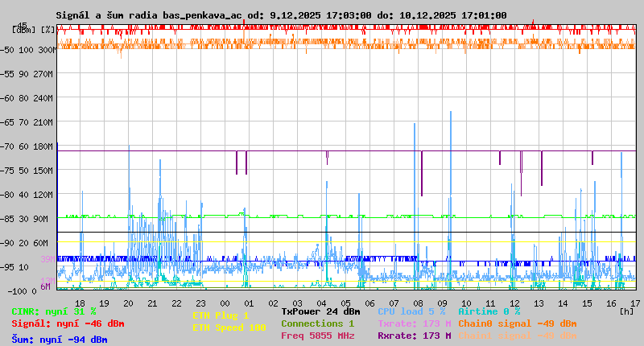Click the '-90 20 60M' y-axis label
The width and height of the screenshot is (644, 346).
[x=24, y=243]
